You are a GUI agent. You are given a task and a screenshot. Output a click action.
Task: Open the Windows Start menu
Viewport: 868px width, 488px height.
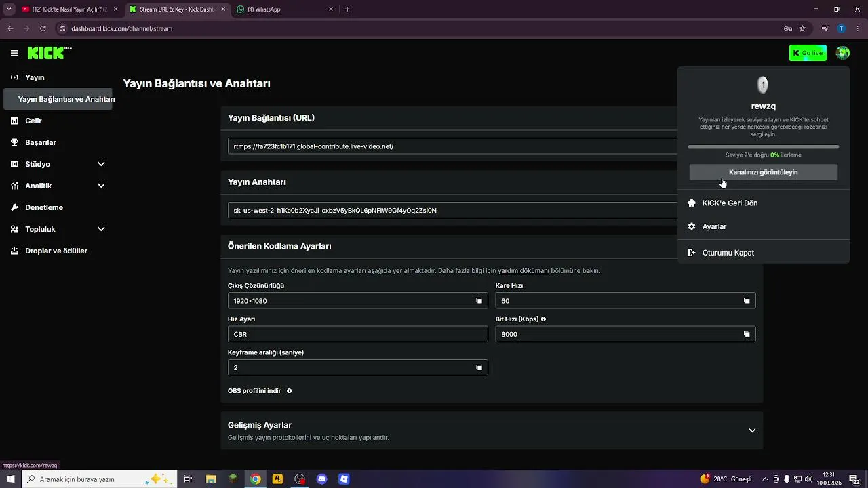click(10, 479)
